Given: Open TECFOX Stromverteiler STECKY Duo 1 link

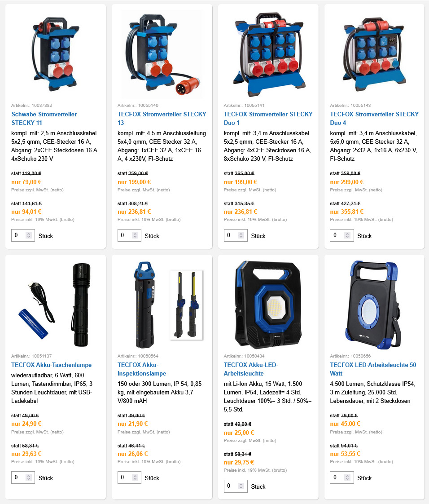Looking at the screenshot, I should [x=268, y=118].
